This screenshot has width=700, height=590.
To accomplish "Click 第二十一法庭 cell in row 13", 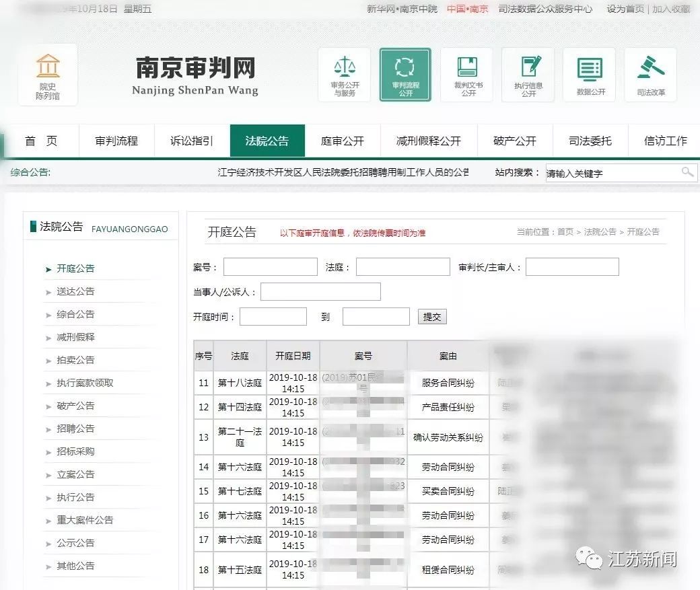I will point(240,437).
